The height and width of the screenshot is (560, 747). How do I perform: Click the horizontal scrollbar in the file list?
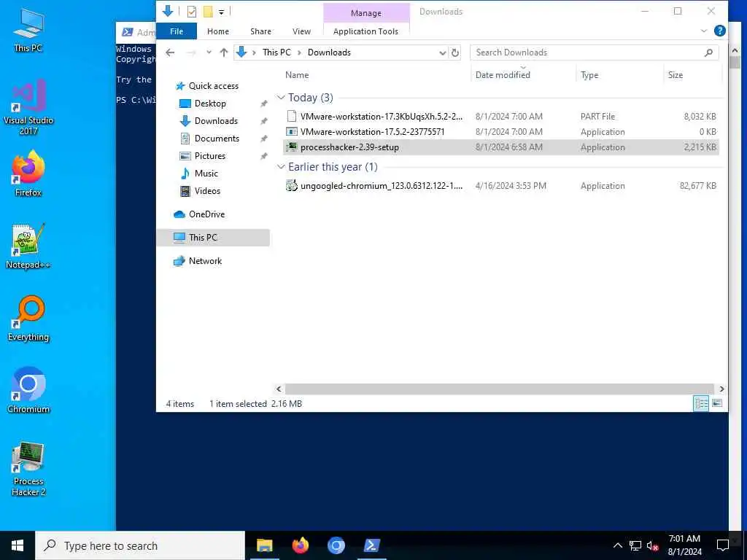click(499, 389)
